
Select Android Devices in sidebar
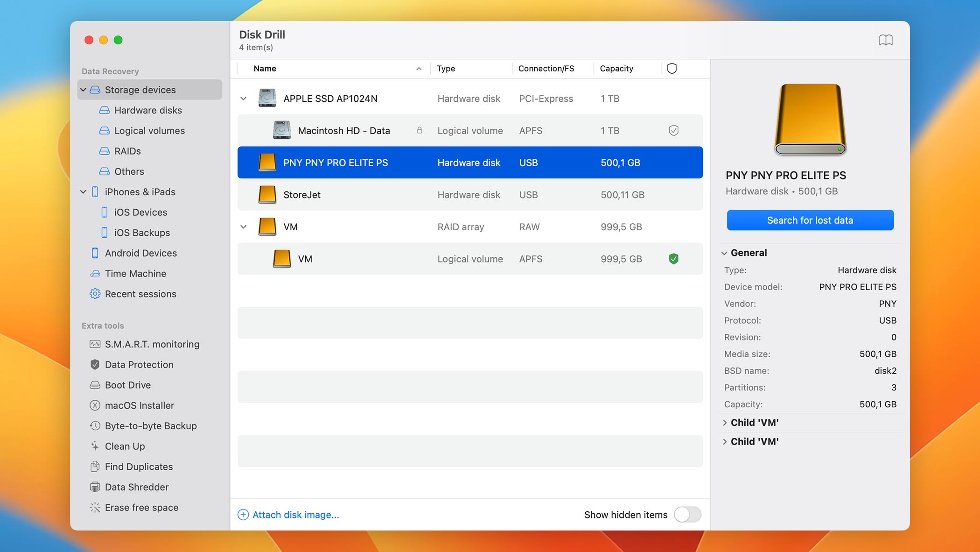tap(133, 253)
